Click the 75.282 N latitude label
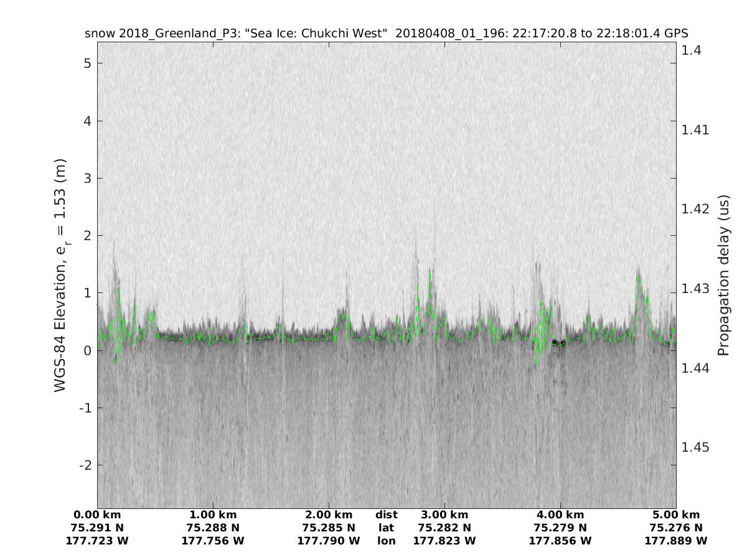The height and width of the screenshot is (560, 747). (x=444, y=528)
